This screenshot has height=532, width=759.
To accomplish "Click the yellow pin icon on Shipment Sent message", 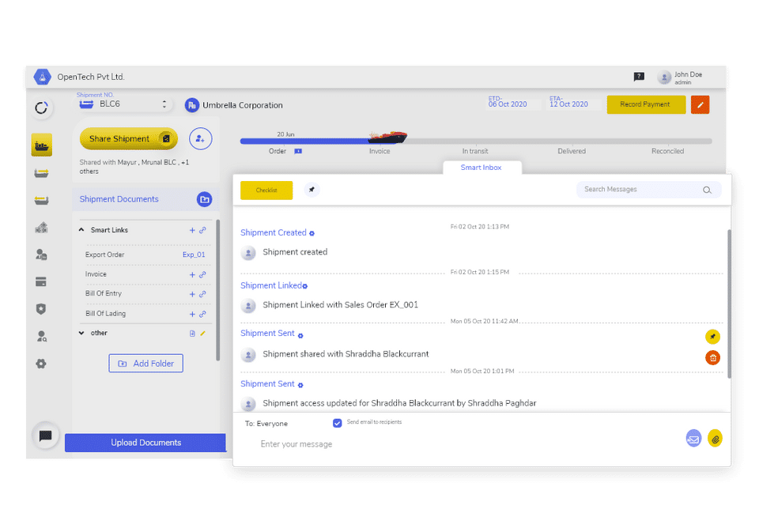I will (x=712, y=337).
